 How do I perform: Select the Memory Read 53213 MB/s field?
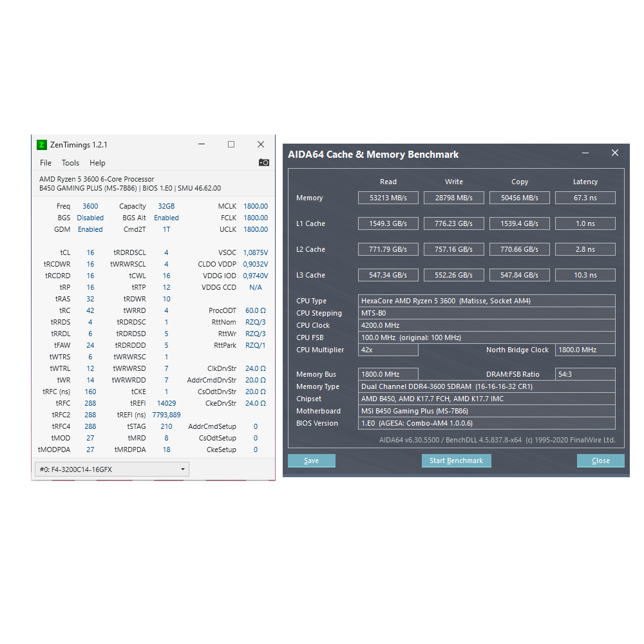[388, 198]
